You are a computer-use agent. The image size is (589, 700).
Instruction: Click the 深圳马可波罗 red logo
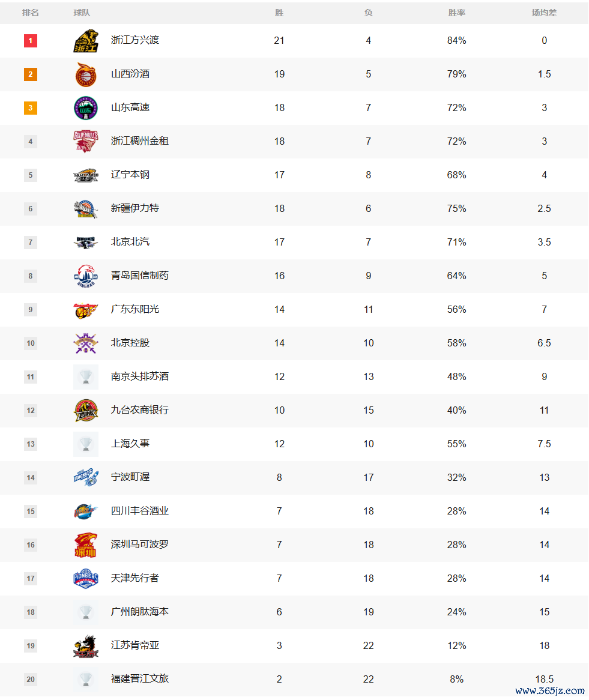tap(86, 545)
